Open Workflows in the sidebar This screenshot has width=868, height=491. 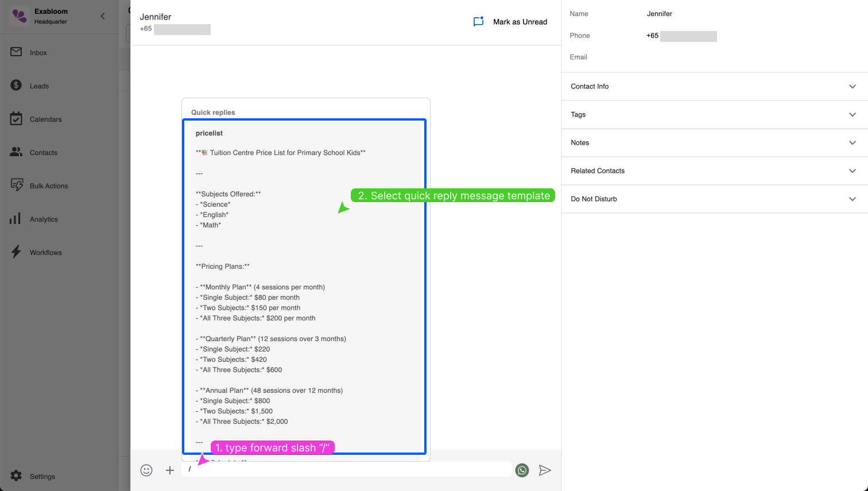(x=45, y=253)
